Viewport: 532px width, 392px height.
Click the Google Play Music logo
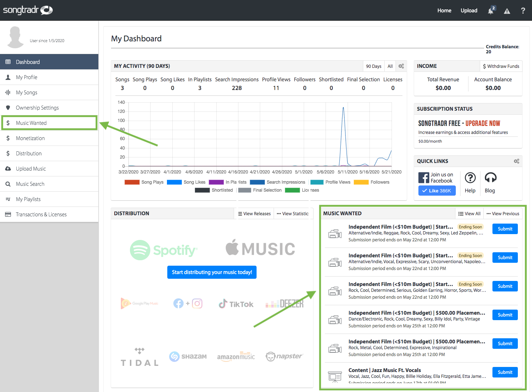(x=140, y=303)
